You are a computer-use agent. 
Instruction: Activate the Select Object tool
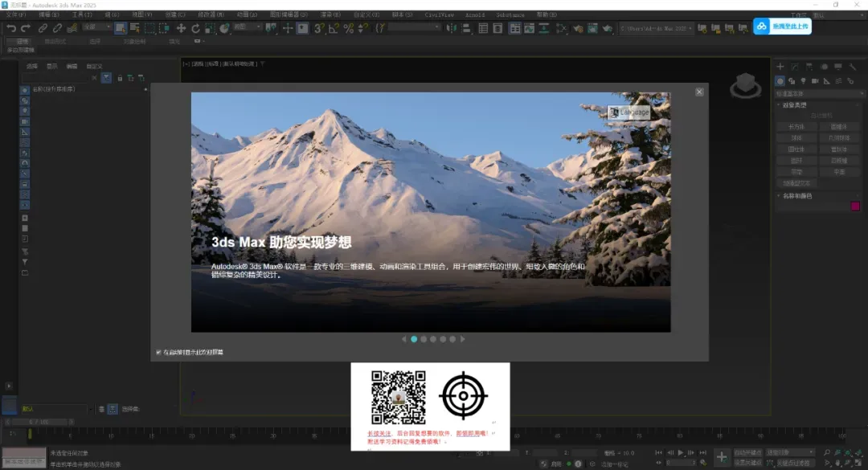(120, 28)
